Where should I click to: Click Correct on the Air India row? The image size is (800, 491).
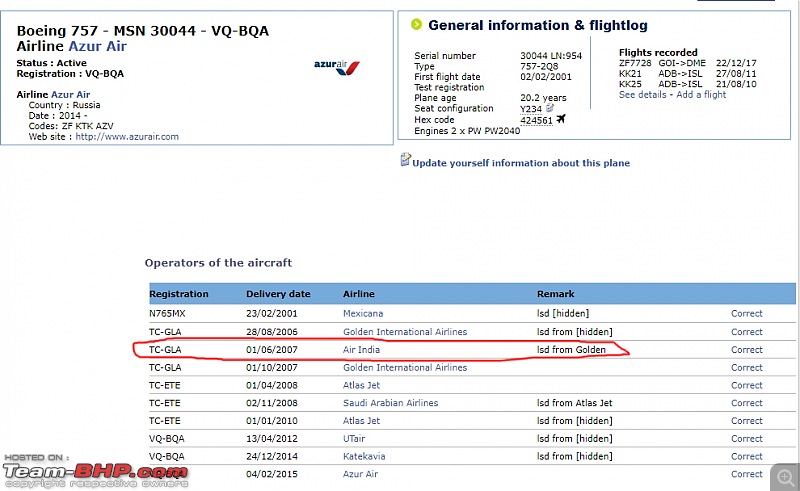click(746, 350)
